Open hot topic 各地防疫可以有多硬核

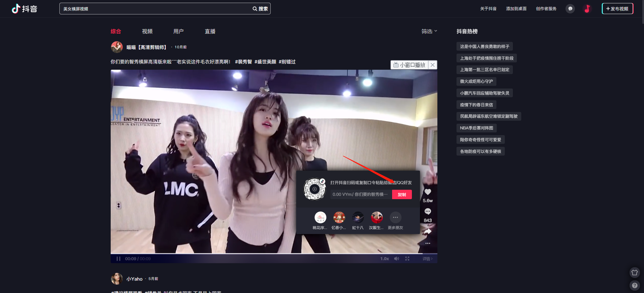(481, 152)
